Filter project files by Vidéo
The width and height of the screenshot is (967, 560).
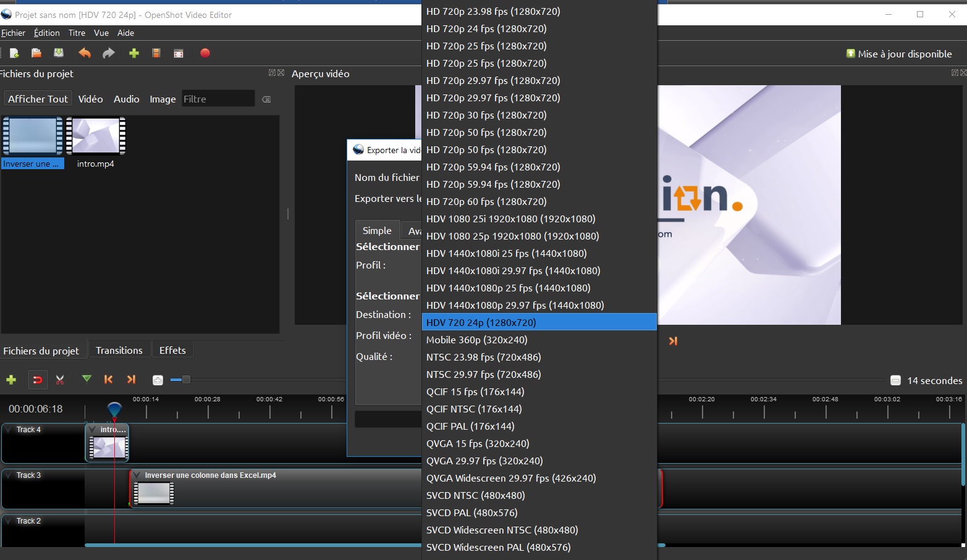(91, 99)
